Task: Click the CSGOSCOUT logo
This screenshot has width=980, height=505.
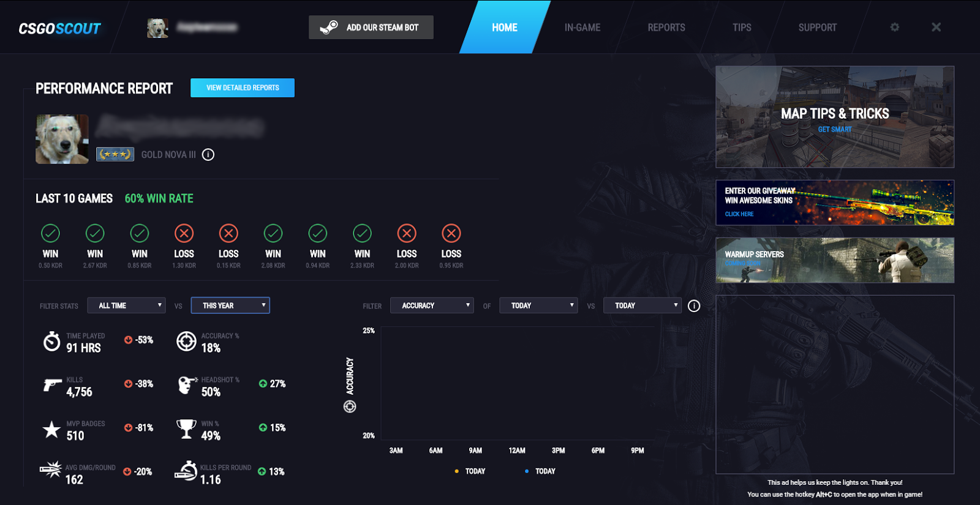Action: coord(59,28)
